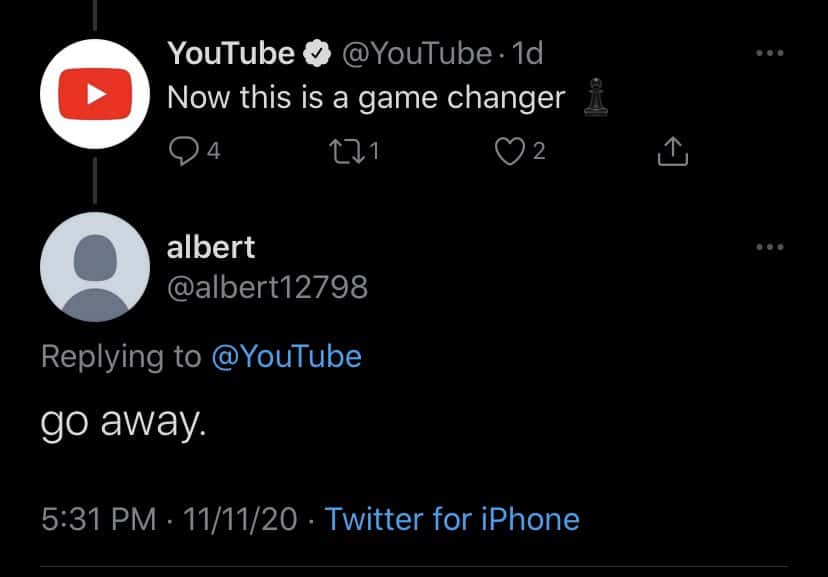Select the blue @YouTube mention in Replying to
828x577 pixels.
point(286,357)
